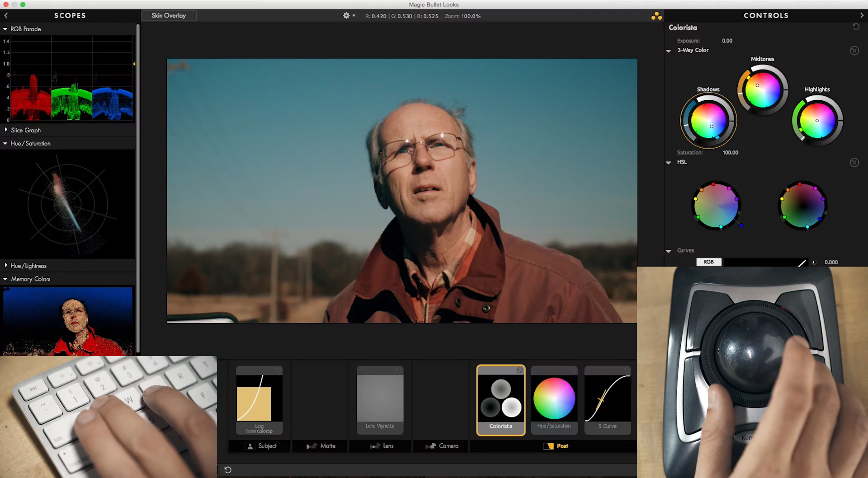Click the RGB channel button under Curves
This screenshot has height=478, width=868.
(x=708, y=262)
